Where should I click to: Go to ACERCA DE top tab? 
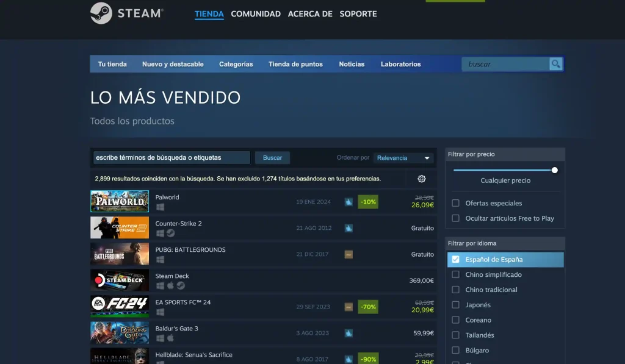(310, 14)
